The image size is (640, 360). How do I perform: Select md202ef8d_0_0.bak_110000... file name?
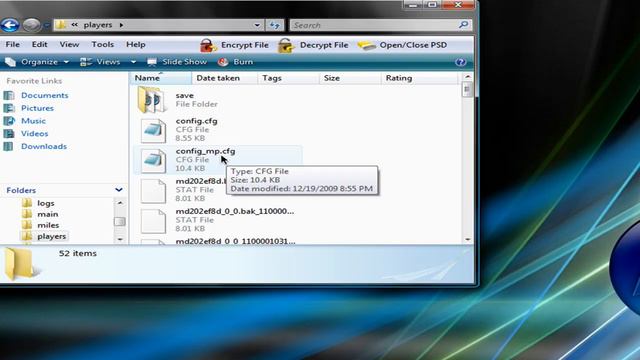click(235, 211)
